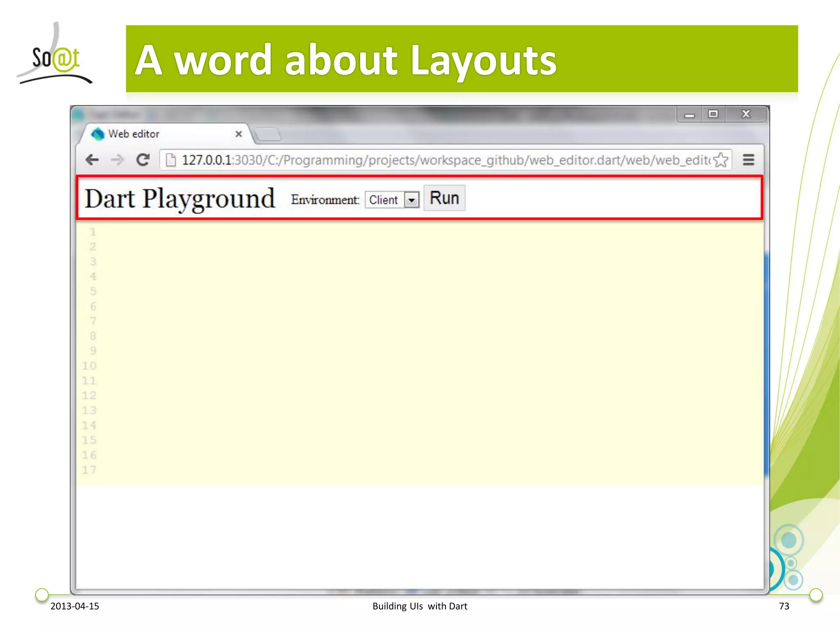Click the browser forward arrow
840x630 pixels.
(x=117, y=160)
